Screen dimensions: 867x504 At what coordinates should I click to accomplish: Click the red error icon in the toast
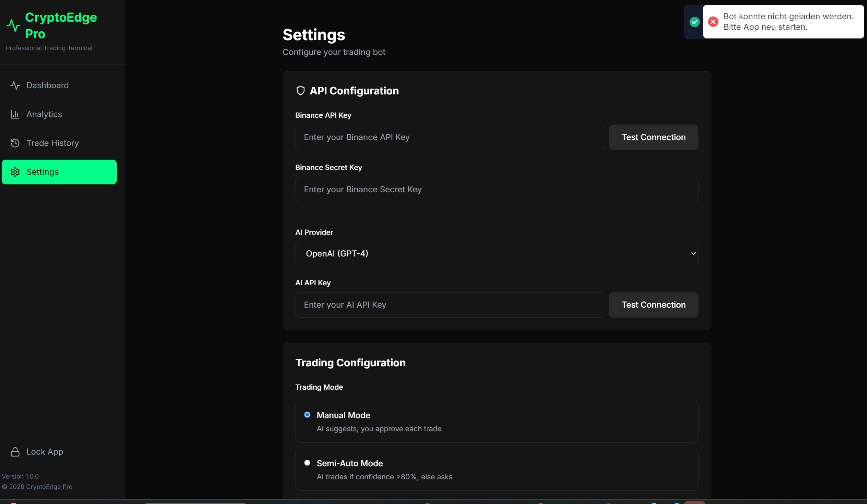(x=713, y=22)
